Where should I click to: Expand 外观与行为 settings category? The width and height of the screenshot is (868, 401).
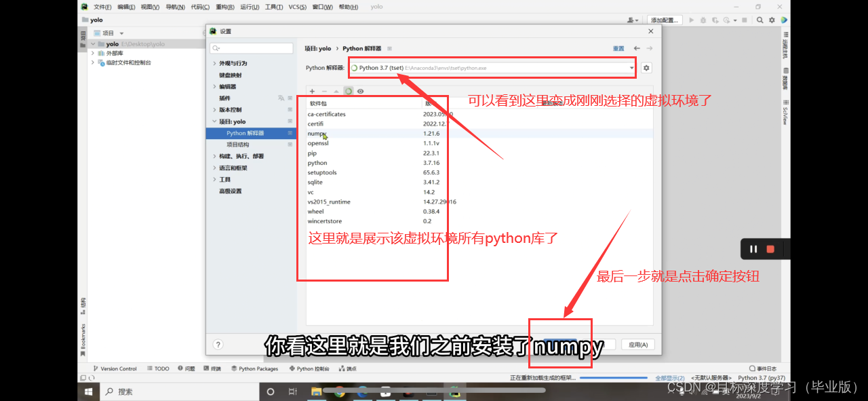pyautogui.click(x=214, y=63)
